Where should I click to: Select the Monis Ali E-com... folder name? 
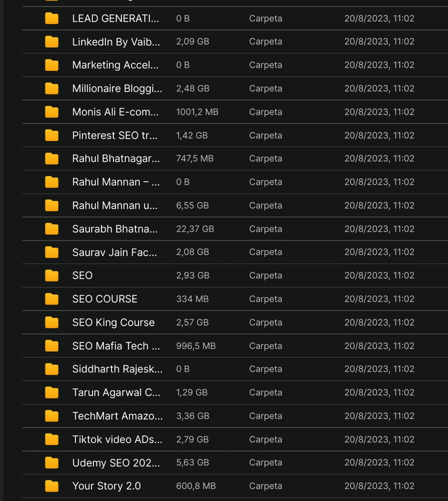(115, 112)
